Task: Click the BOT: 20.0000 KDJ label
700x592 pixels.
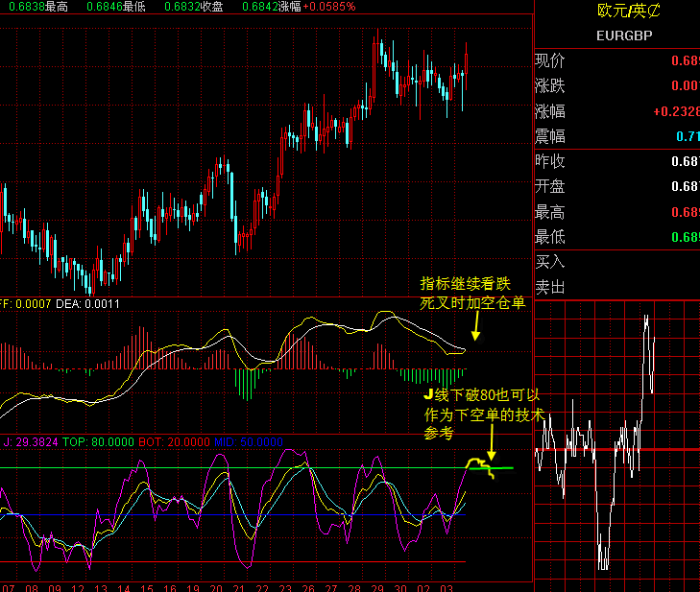Action: tap(174, 442)
